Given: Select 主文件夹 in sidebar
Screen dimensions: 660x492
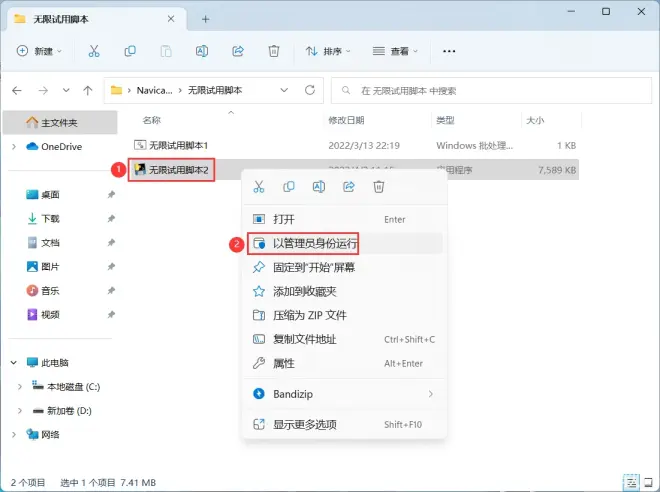Looking at the screenshot, I should coord(60,122).
